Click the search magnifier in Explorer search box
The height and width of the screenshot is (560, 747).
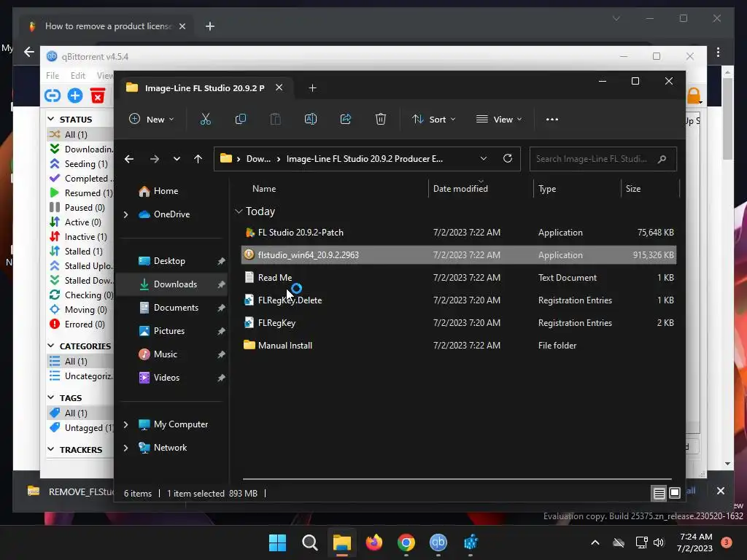[662, 159]
